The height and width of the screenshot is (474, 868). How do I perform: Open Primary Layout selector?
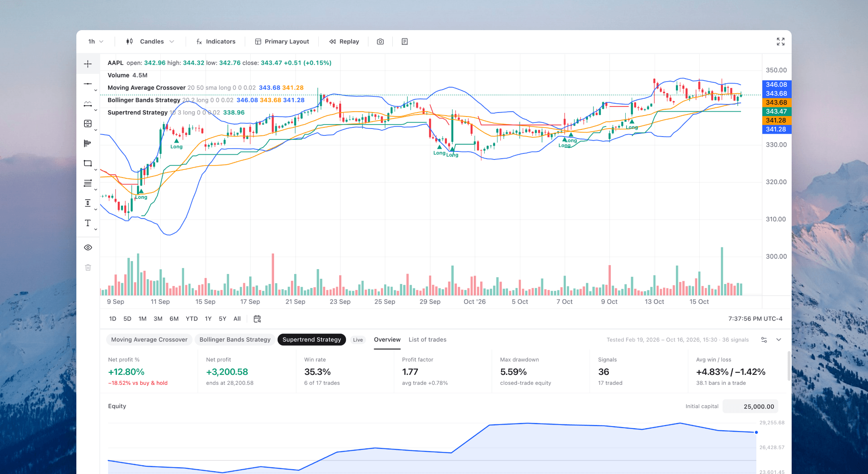[282, 41]
